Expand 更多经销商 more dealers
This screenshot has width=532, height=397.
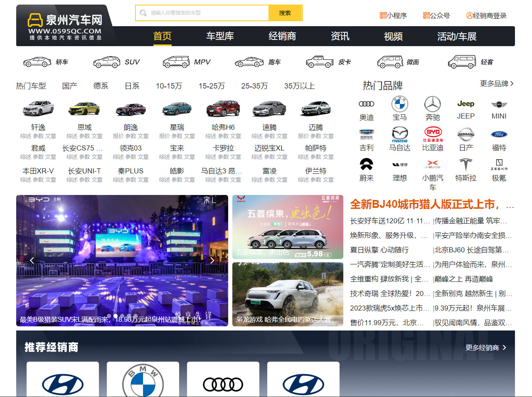tap(486, 348)
